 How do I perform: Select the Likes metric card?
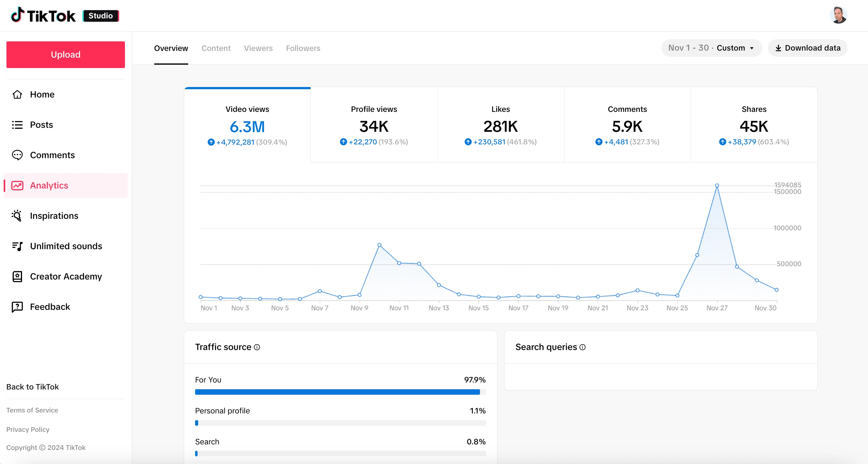(x=501, y=125)
